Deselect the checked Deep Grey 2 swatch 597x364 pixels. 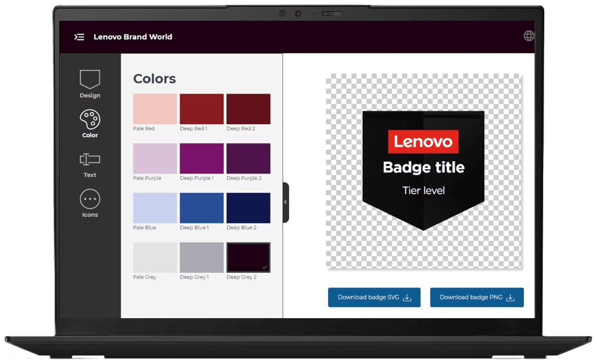(x=248, y=257)
